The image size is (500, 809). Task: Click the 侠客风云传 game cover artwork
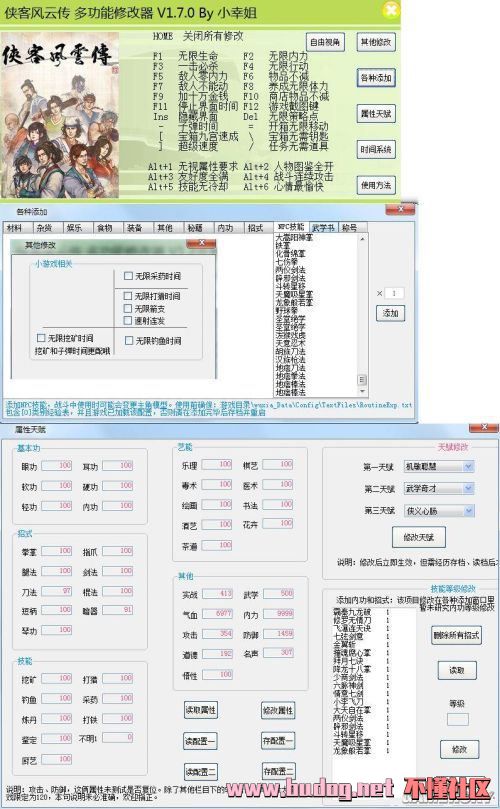tap(60, 115)
